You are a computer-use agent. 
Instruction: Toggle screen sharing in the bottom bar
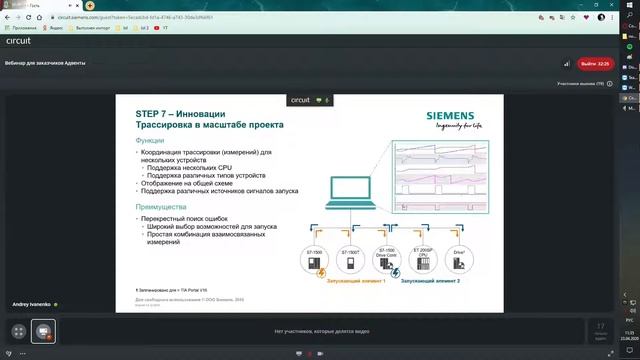point(299,353)
